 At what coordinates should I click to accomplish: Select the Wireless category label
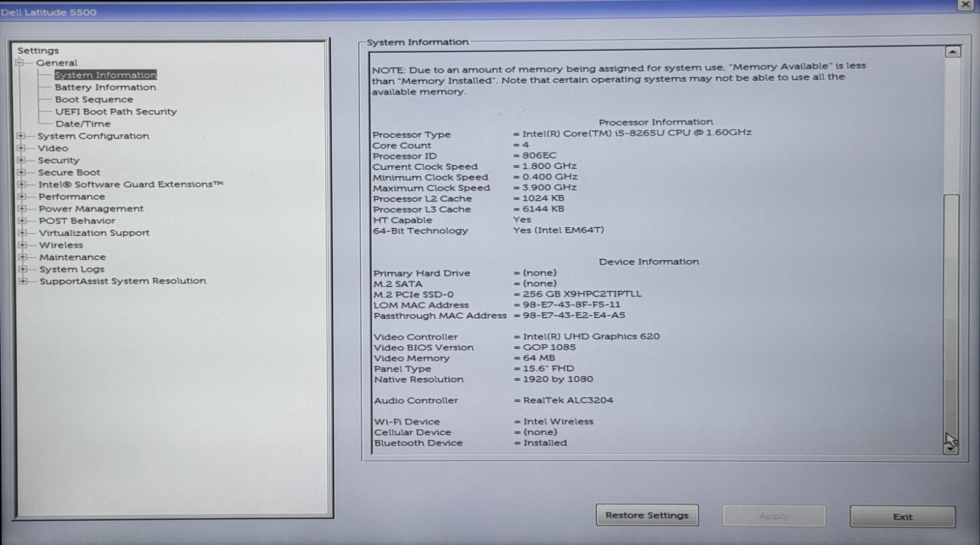pyautogui.click(x=61, y=245)
